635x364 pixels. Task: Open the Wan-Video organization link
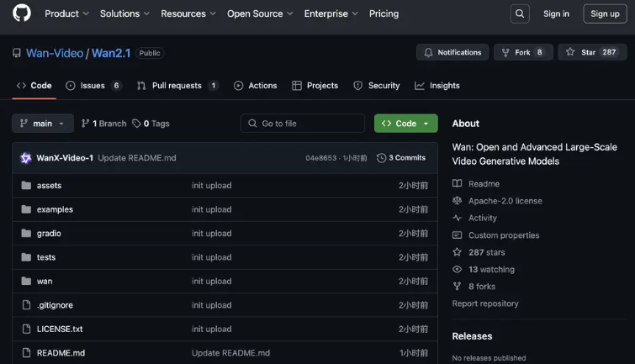coord(55,53)
